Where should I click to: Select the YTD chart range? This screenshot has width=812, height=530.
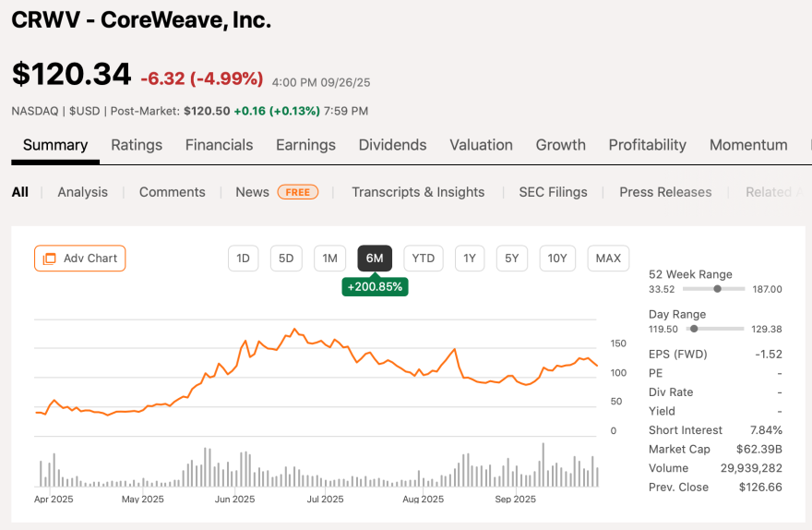(x=424, y=259)
